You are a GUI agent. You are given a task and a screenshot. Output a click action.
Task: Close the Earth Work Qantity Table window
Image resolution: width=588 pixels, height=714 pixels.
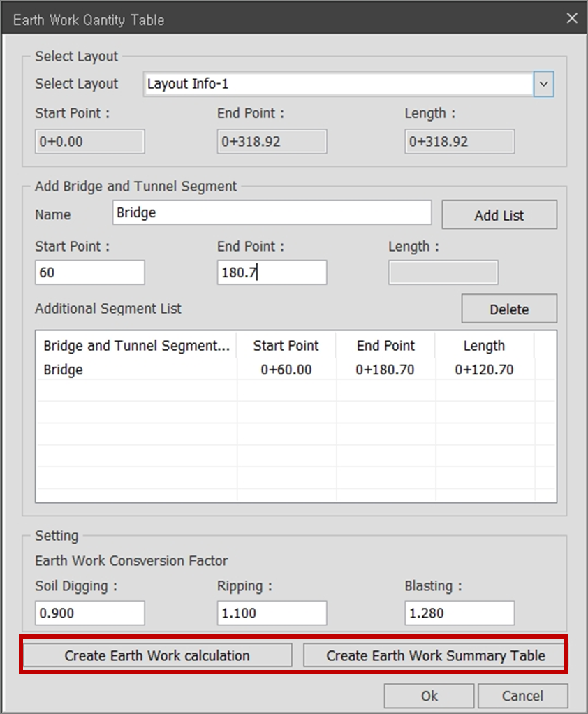click(x=572, y=18)
